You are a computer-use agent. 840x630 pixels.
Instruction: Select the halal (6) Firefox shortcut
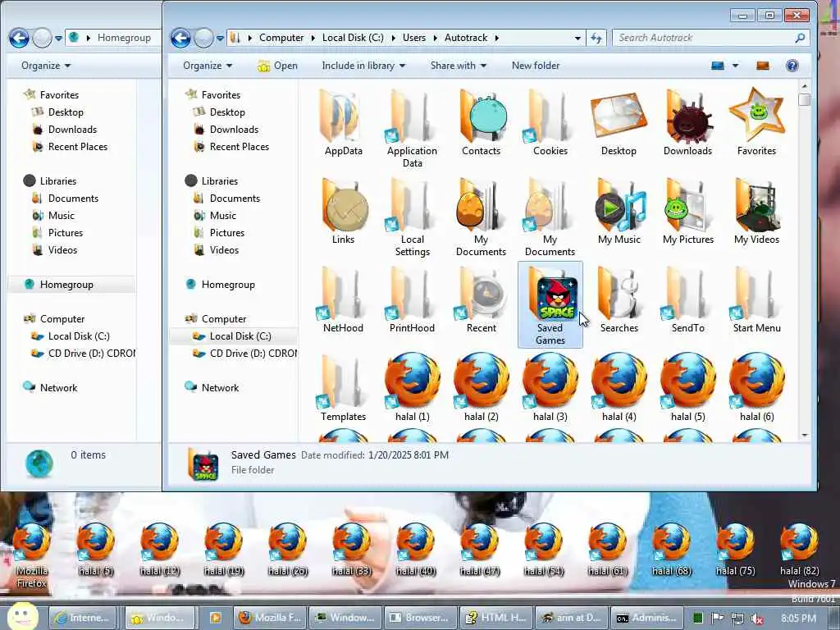(x=756, y=387)
